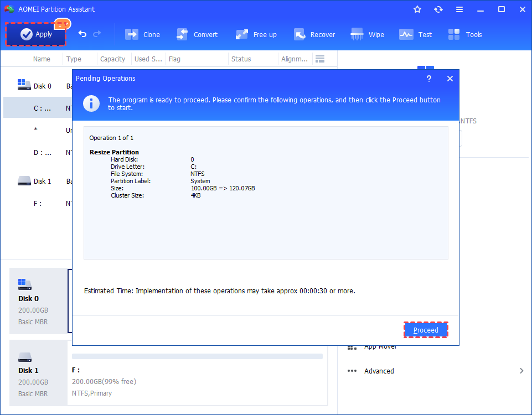
Task: Open the Wipe tool
Action: pos(367,34)
